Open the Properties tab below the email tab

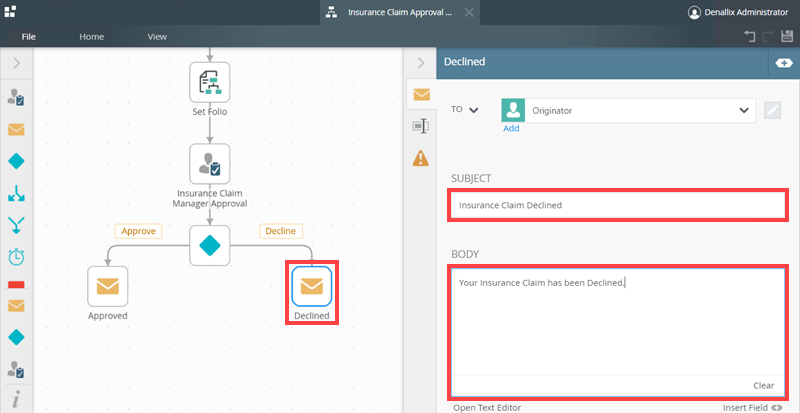pyautogui.click(x=421, y=126)
